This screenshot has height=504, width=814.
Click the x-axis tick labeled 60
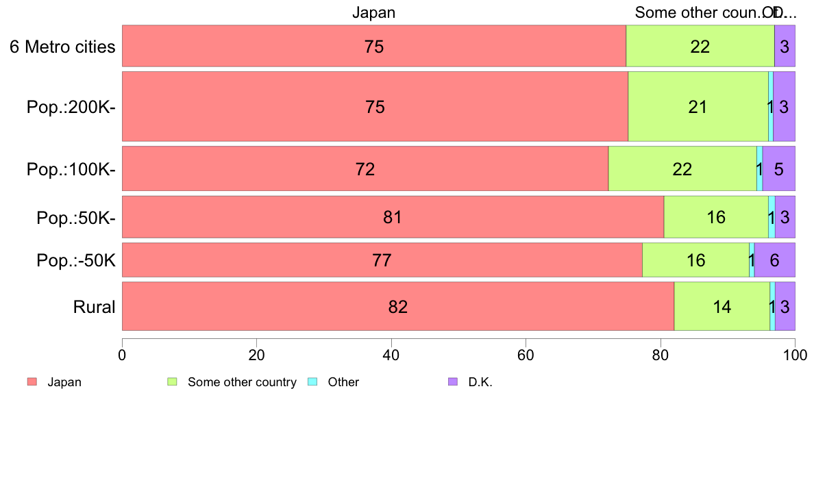tap(526, 355)
